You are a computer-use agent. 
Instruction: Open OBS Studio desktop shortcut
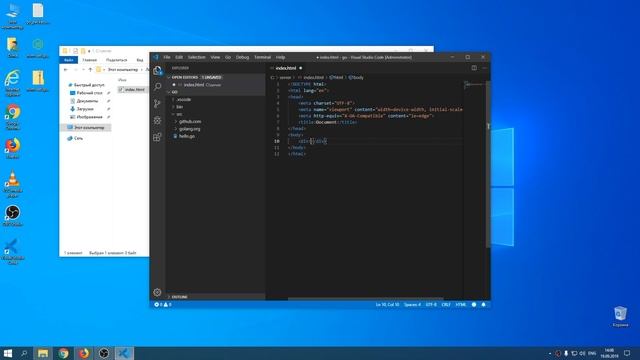(13, 216)
